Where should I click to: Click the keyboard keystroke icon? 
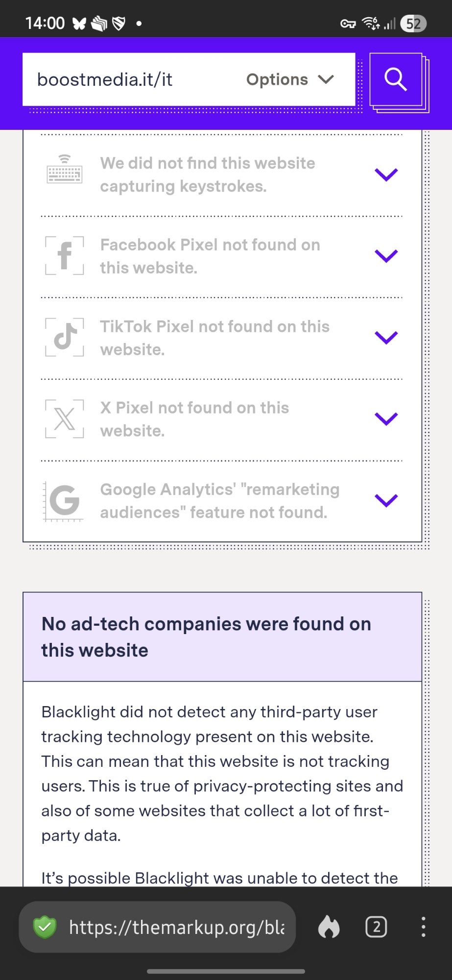[65, 170]
